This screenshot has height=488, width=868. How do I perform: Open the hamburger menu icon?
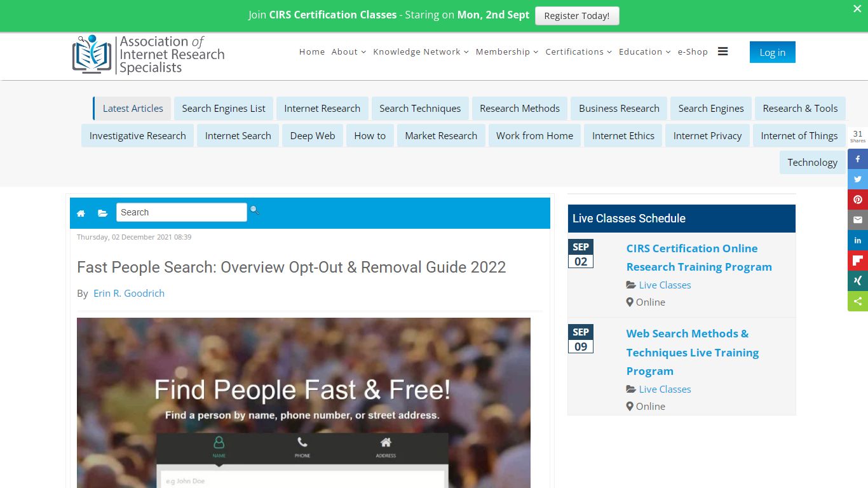pyautogui.click(x=722, y=51)
